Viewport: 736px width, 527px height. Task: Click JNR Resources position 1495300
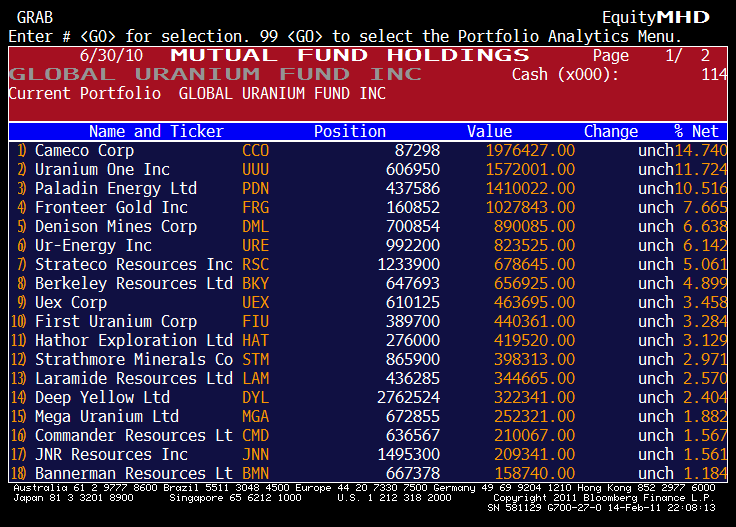pos(408,455)
